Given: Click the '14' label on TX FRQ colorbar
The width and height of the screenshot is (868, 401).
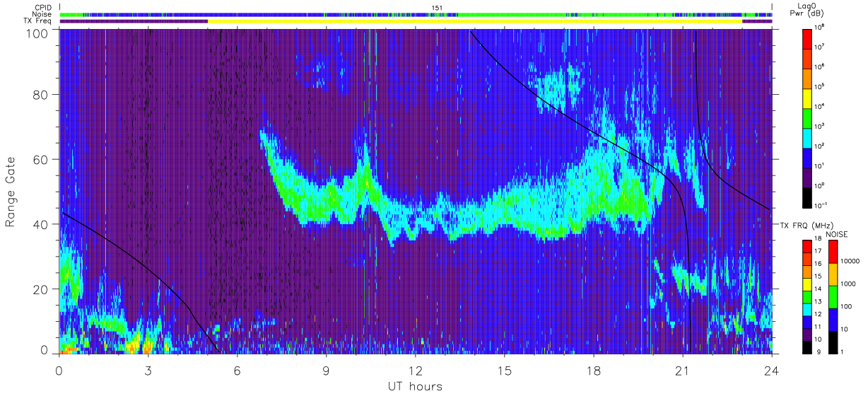Looking at the screenshot, I should pyautogui.click(x=819, y=289).
